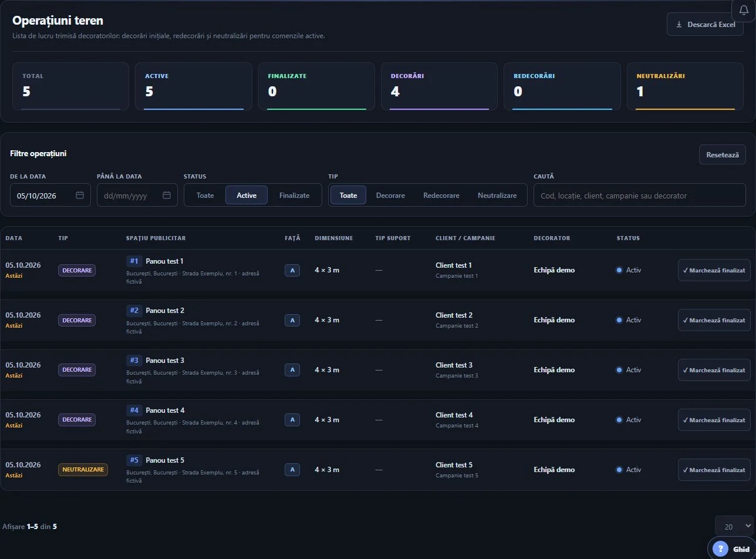Click the Finalizate summary card
Image resolution: width=756 pixels, height=559 pixels.
click(x=316, y=86)
